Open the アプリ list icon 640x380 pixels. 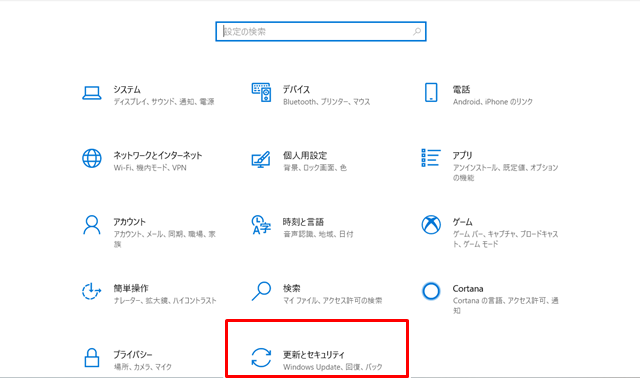coord(431,158)
